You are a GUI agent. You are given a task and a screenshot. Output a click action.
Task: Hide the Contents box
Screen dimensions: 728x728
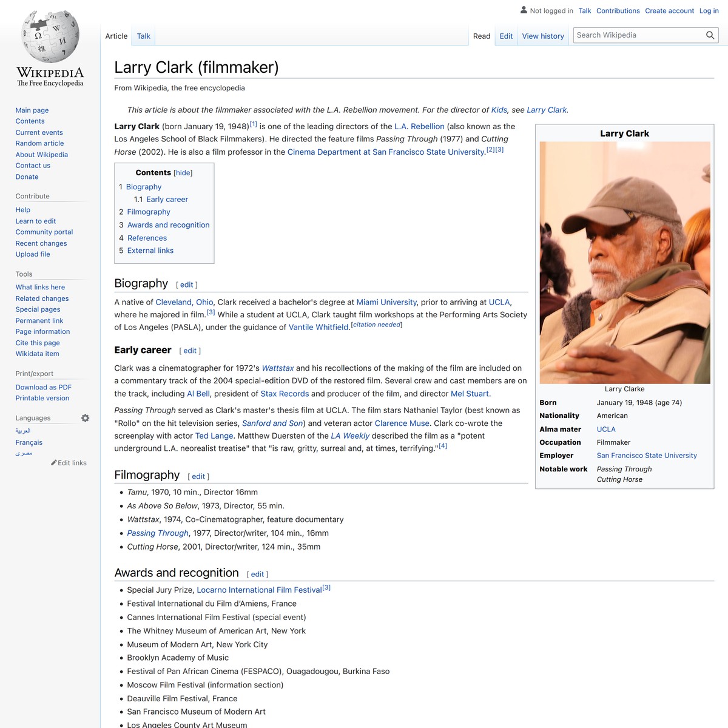[x=183, y=172]
